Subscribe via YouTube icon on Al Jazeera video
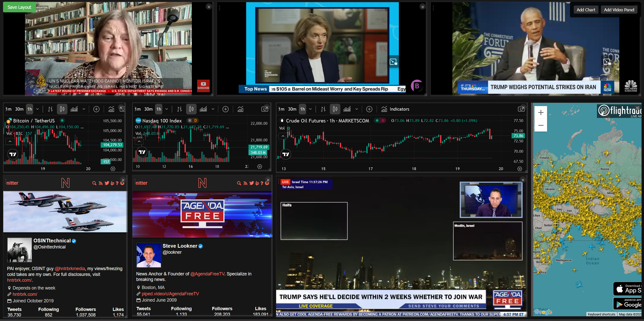Image resolution: width=644 pixels, height=321 pixels. tap(203, 86)
